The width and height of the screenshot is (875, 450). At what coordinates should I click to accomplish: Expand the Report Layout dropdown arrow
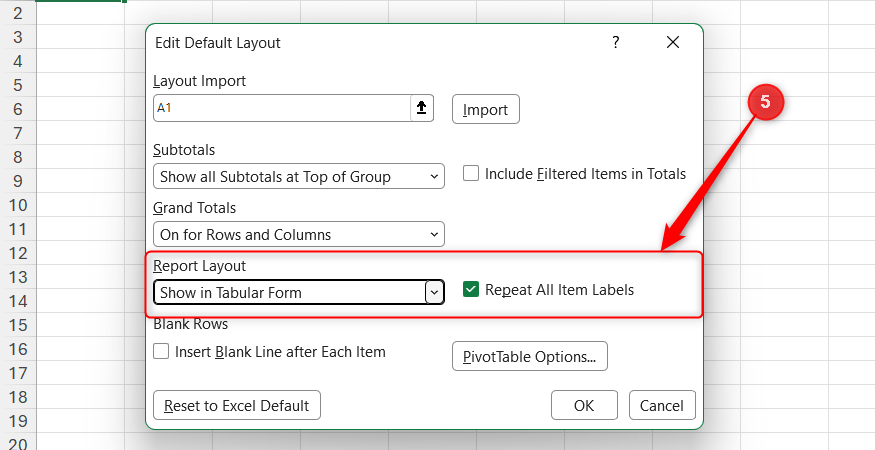[x=435, y=292]
